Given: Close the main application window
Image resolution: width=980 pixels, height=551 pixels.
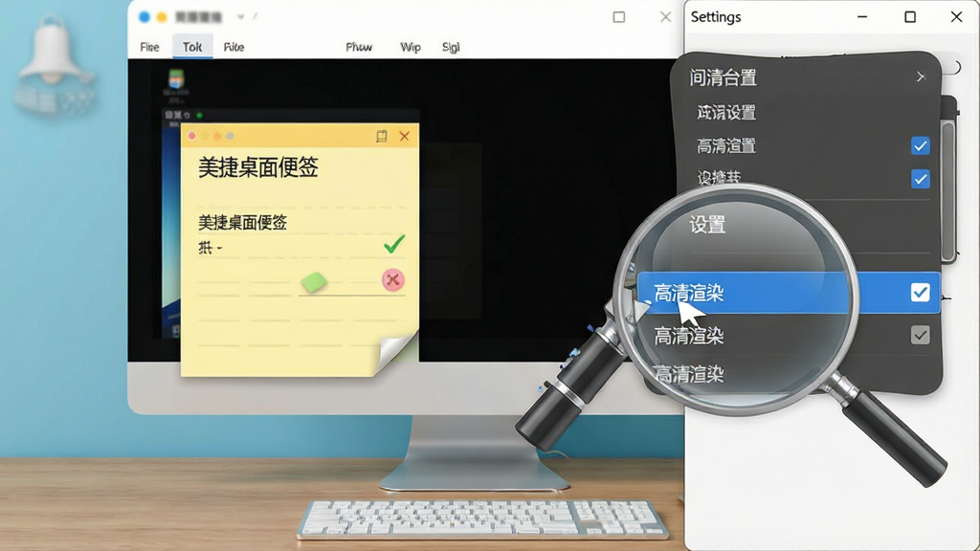Looking at the screenshot, I should [x=666, y=17].
